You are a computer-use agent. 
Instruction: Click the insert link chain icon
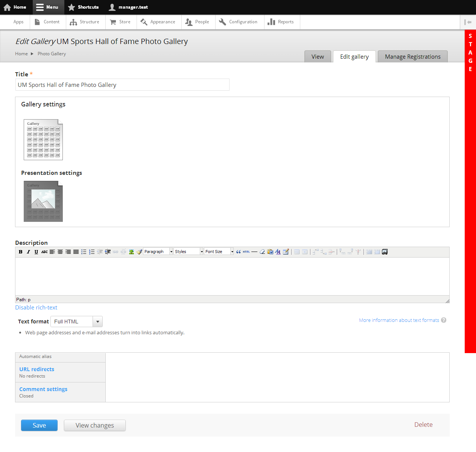(x=116, y=252)
